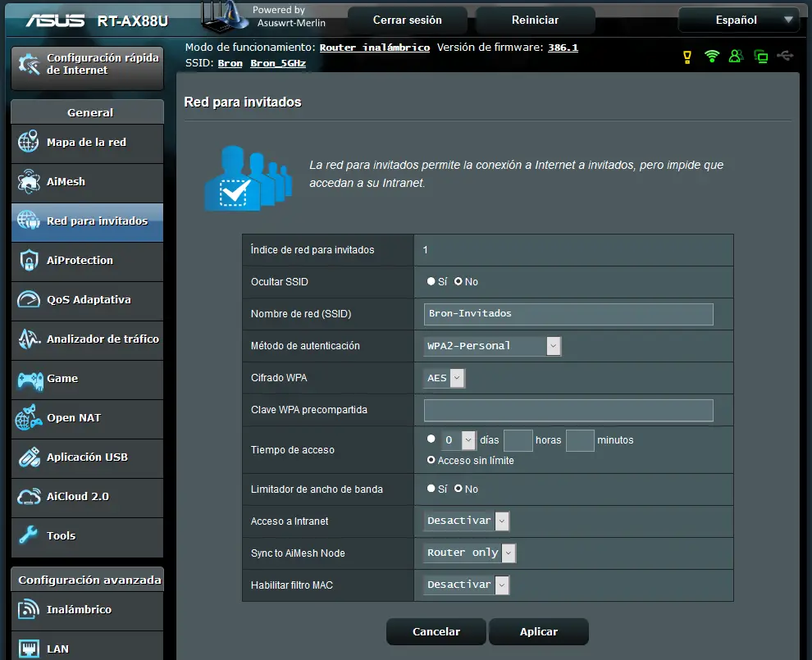The image size is (812, 660).
Task: Click the minutos input field
Action: 580,440
